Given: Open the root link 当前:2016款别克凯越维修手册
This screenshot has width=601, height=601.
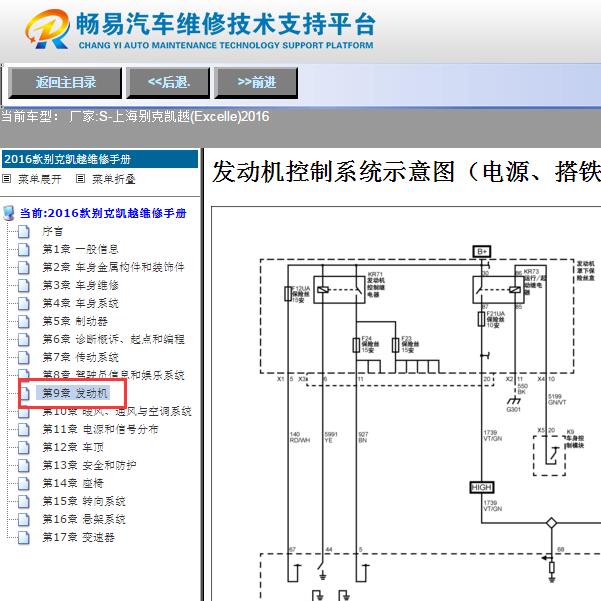Looking at the screenshot, I should (x=103, y=213).
